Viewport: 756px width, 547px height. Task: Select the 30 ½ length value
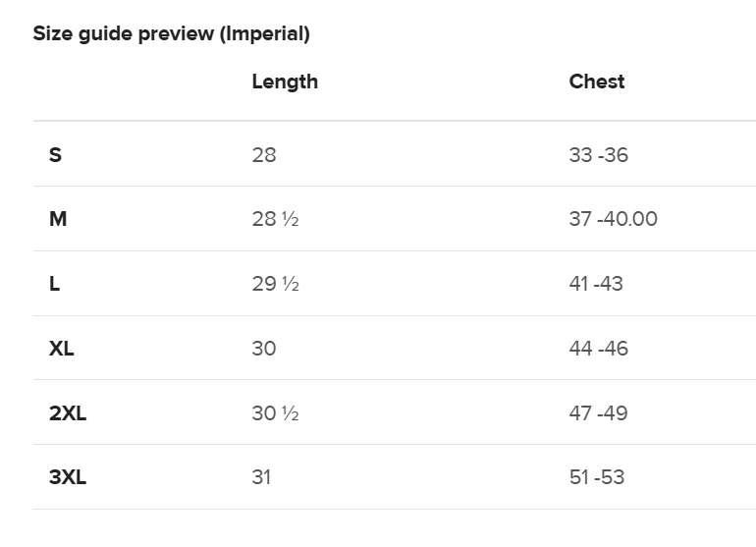[x=275, y=413]
